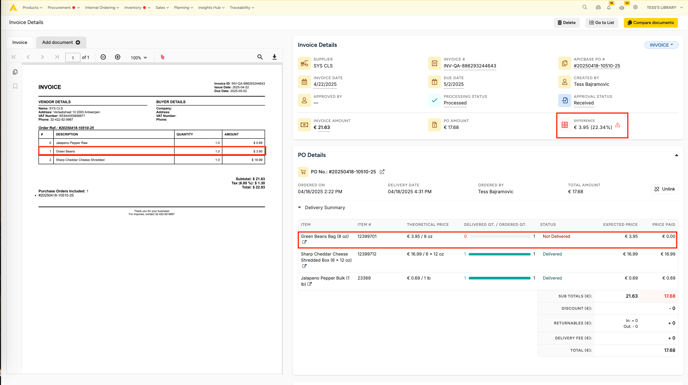Zoom out the invoice PDF
Screen dimensions: 688x385
coord(103,57)
